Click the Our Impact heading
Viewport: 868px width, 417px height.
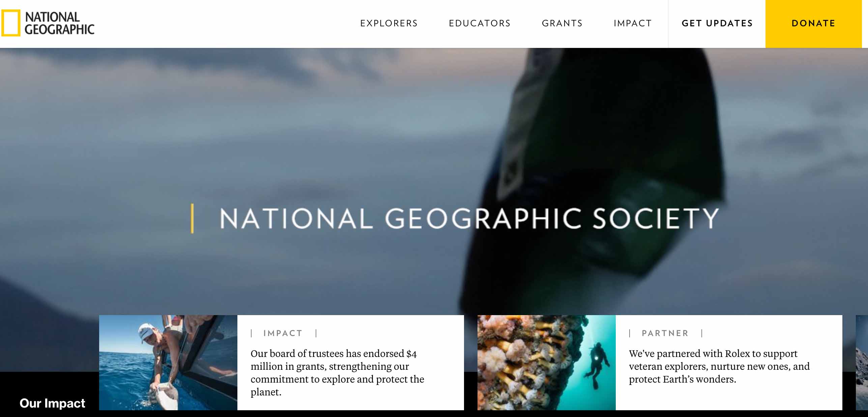[52, 403]
